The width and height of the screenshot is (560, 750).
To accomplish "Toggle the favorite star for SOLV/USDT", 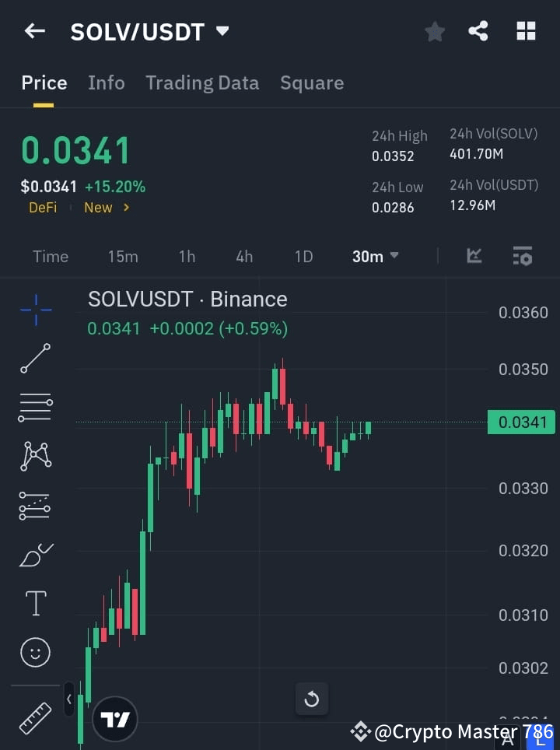I will point(434,31).
